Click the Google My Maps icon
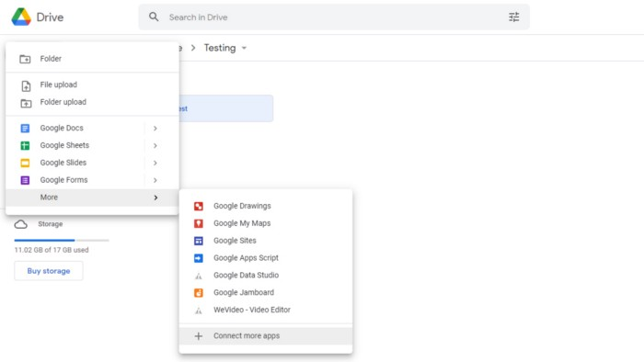Screen dimensions: 644x362 199,223
